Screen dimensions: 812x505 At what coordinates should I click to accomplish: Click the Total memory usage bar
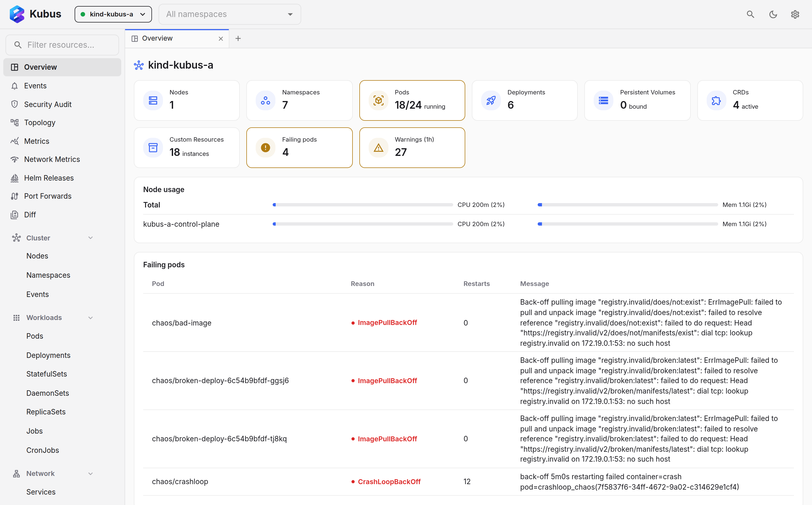[x=628, y=205]
